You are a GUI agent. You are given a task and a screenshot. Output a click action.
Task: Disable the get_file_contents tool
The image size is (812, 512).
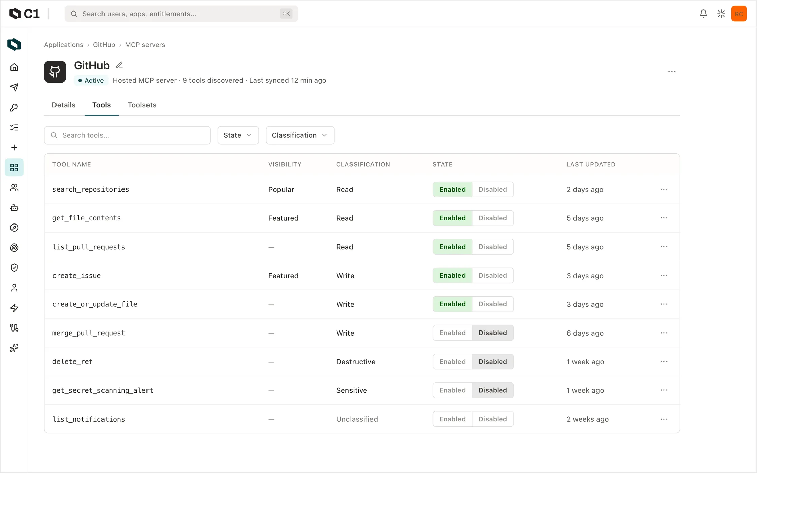(x=493, y=218)
